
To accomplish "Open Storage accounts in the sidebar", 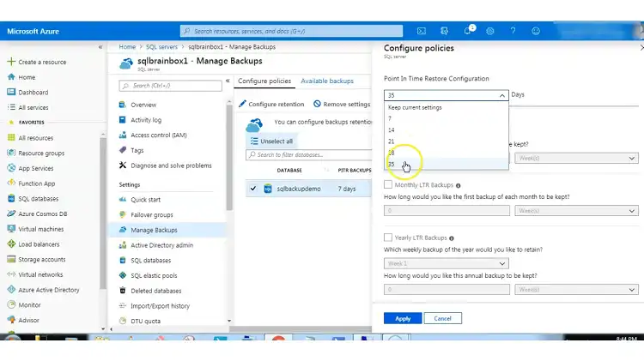I will point(41,259).
